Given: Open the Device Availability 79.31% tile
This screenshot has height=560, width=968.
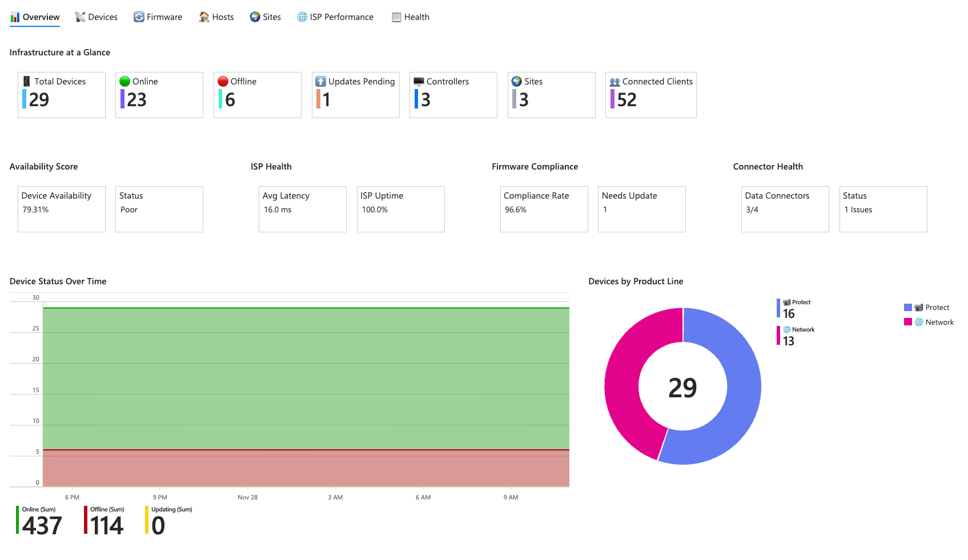Looking at the screenshot, I should [x=62, y=209].
